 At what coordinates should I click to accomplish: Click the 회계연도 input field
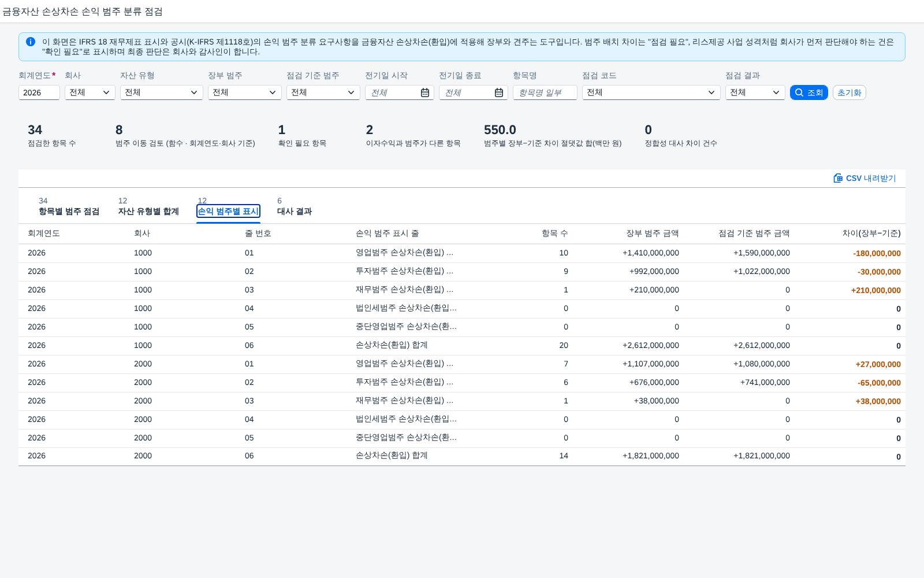click(x=39, y=92)
